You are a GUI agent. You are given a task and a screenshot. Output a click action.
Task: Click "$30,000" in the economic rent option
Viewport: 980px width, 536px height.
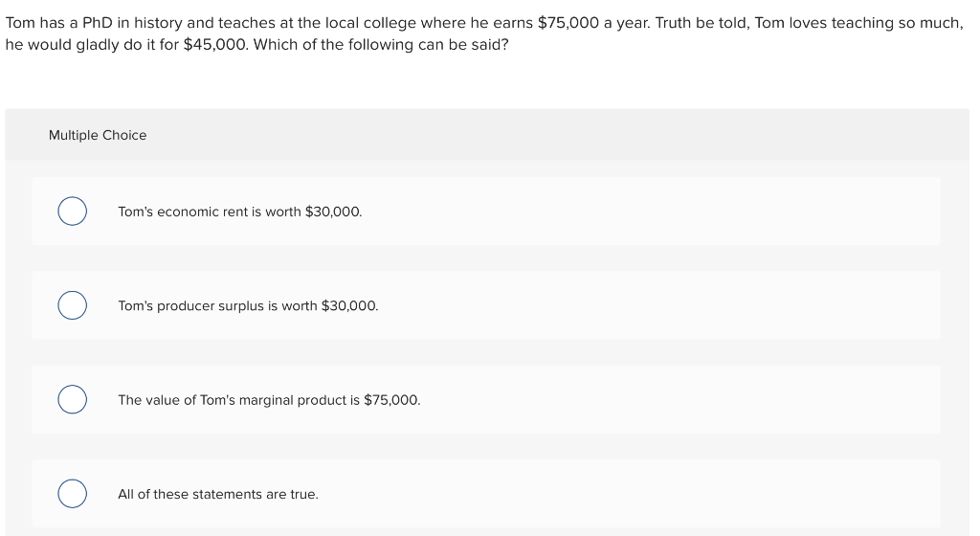(333, 211)
